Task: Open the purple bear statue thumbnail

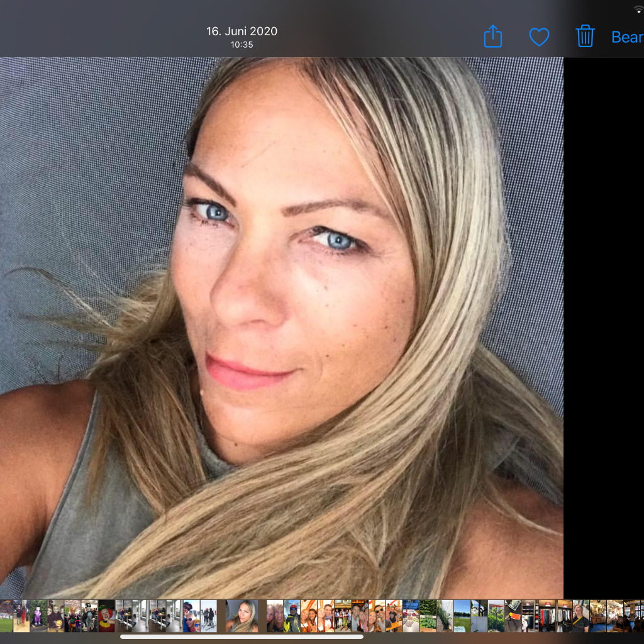Action: tap(38, 616)
